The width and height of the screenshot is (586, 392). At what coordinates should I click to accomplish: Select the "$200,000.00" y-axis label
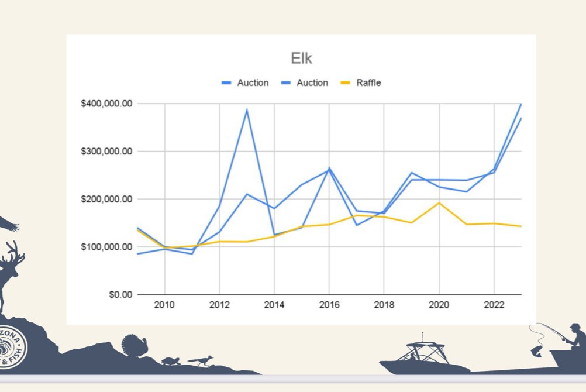point(106,200)
